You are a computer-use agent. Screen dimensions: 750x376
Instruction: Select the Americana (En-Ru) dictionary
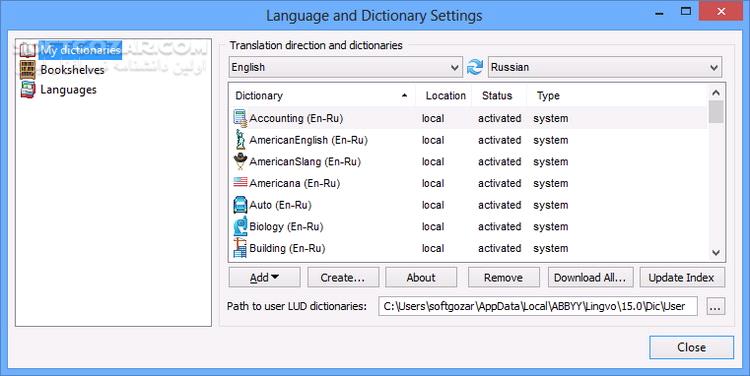click(469, 183)
